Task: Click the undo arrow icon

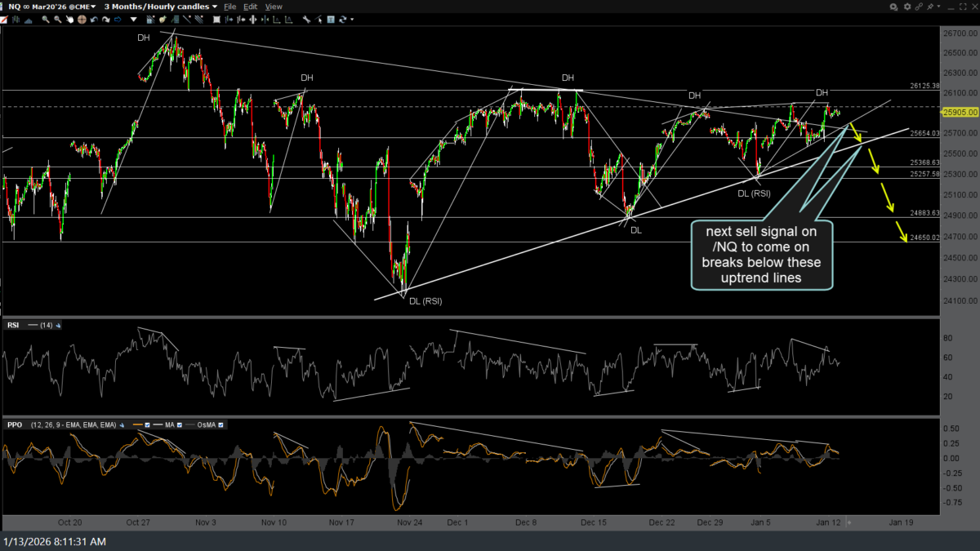Action: pos(94,19)
